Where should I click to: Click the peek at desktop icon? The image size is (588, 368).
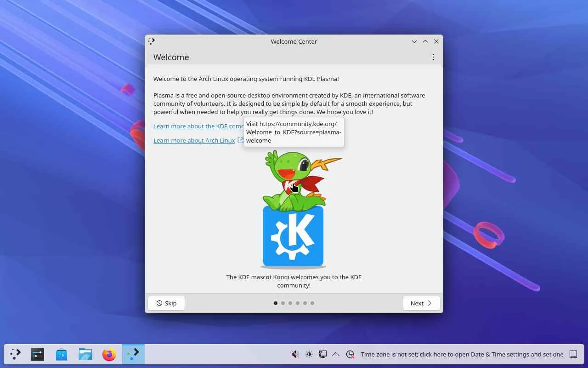(x=573, y=354)
